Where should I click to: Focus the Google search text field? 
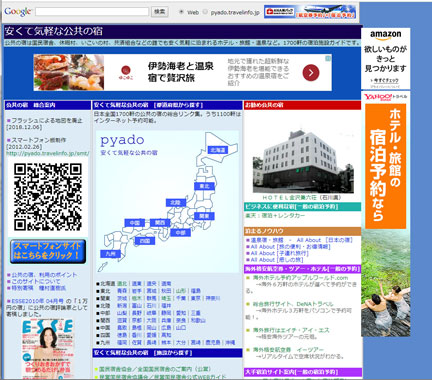(92, 12)
